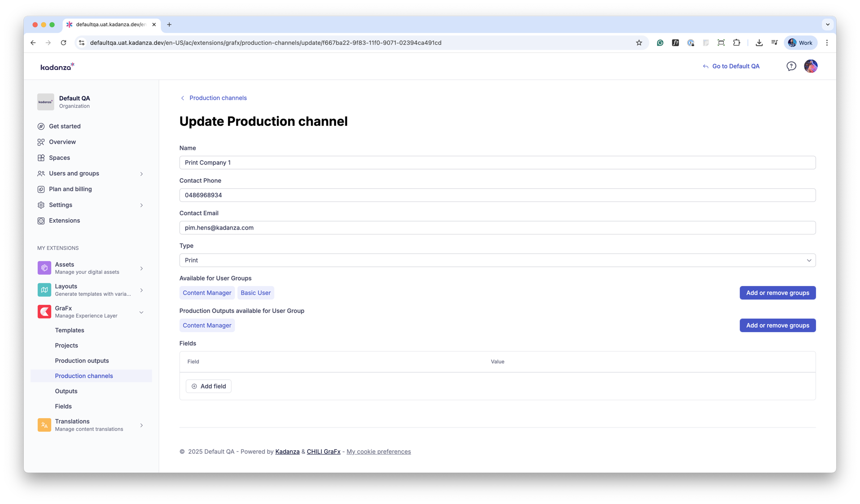Bookmark page with star icon

[639, 43]
